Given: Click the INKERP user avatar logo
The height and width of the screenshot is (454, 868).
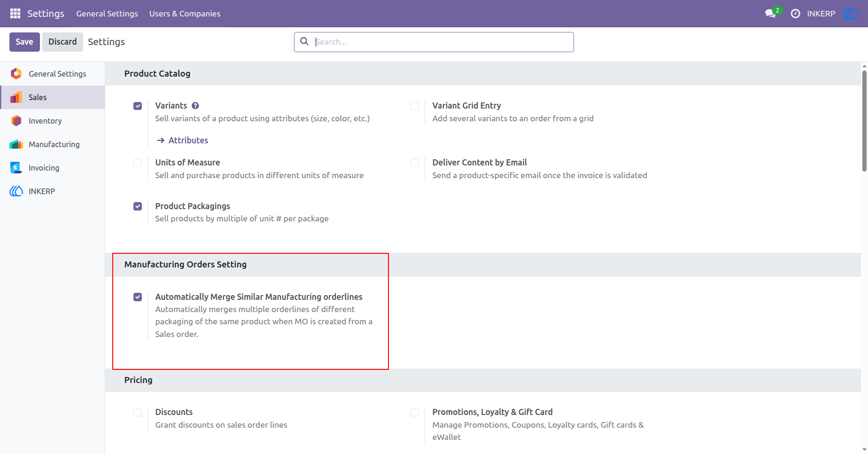Looking at the screenshot, I should pos(850,14).
